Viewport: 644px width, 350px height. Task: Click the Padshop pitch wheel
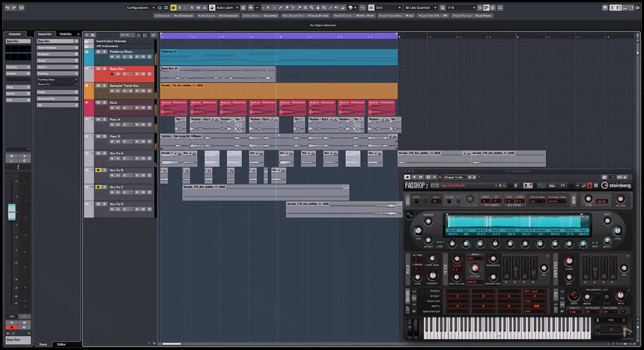(x=410, y=326)
